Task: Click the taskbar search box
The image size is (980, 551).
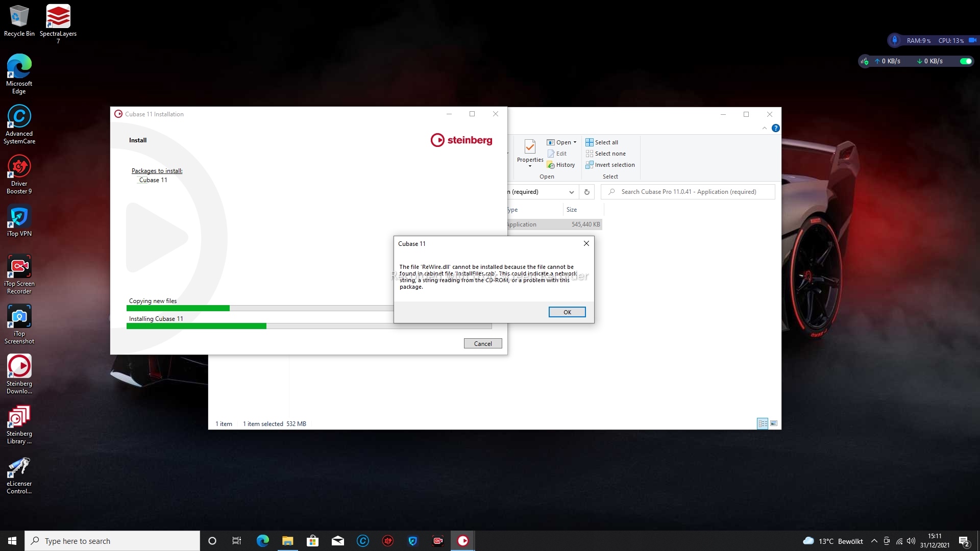Action: click(x=112, y=541)
